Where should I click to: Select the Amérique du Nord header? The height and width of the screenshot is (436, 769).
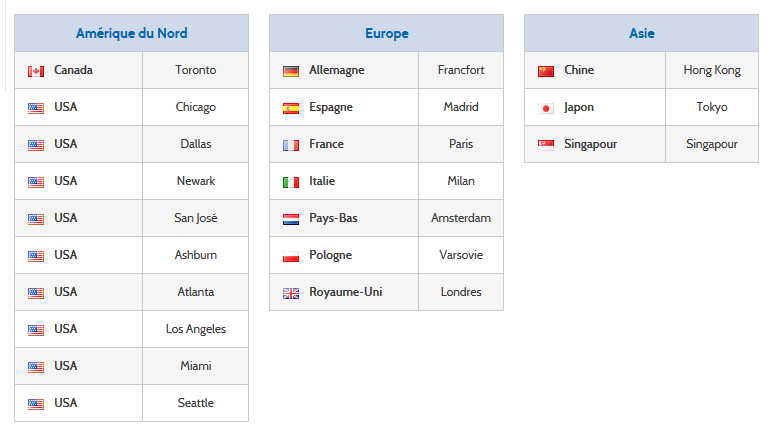(131, 33)
